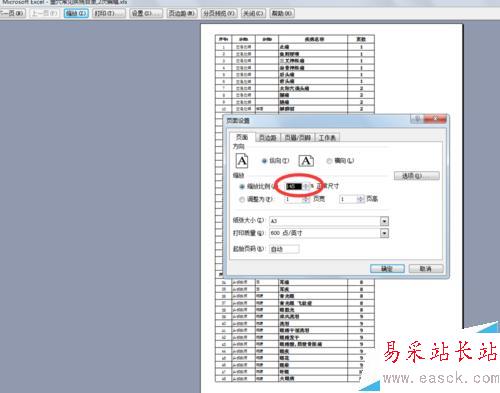500x393 pixels.
Task: Choose the 调整为 fit-to radio option
Action: coord(242,199)
